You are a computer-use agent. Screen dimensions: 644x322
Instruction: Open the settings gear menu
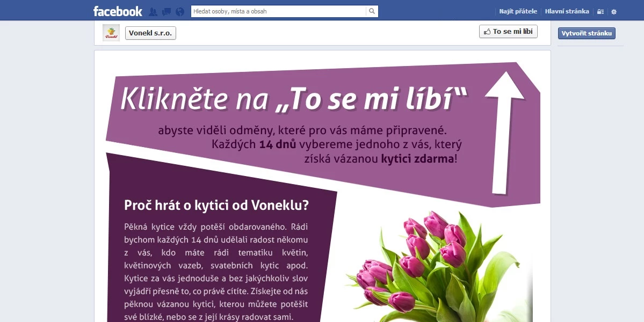(x=614, y=12)
